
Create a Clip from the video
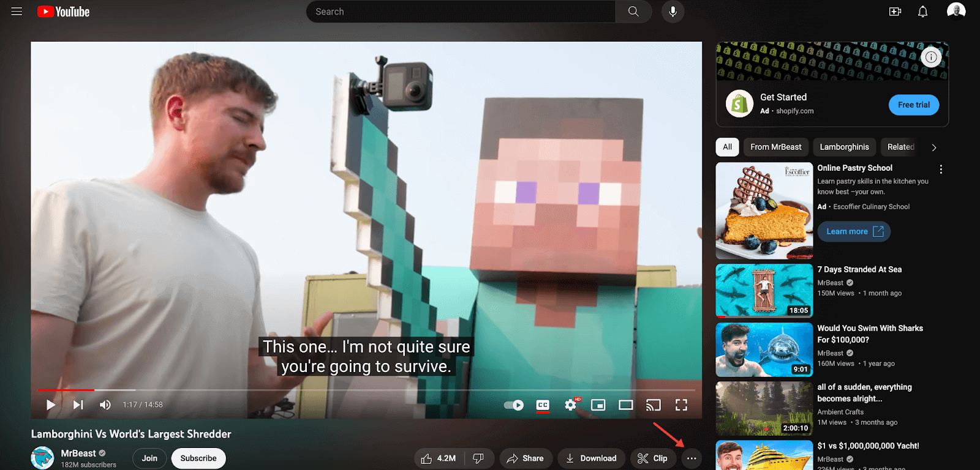[653, 458]
